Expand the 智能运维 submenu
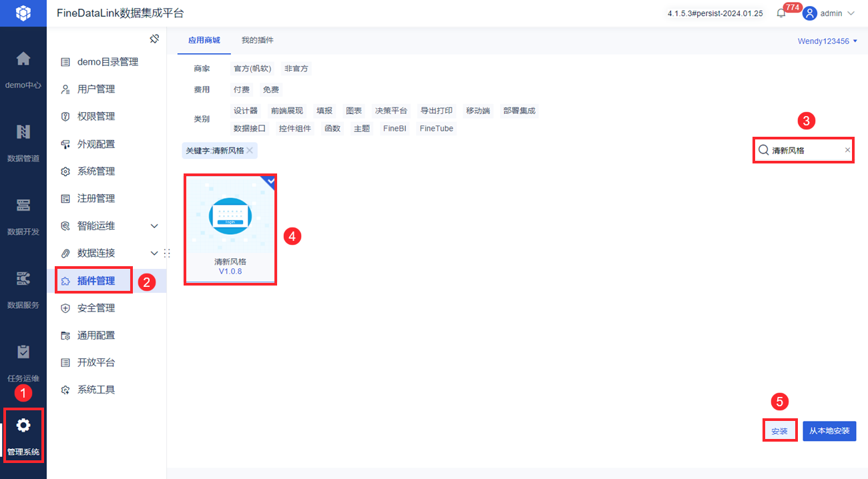 click(154, 226)
